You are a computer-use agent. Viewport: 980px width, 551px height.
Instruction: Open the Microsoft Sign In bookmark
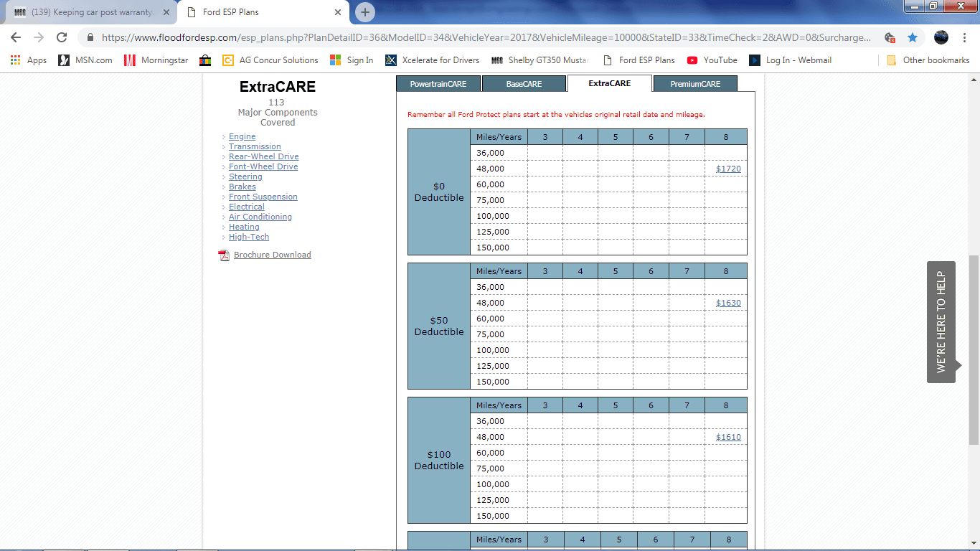(x=352, y=60)
